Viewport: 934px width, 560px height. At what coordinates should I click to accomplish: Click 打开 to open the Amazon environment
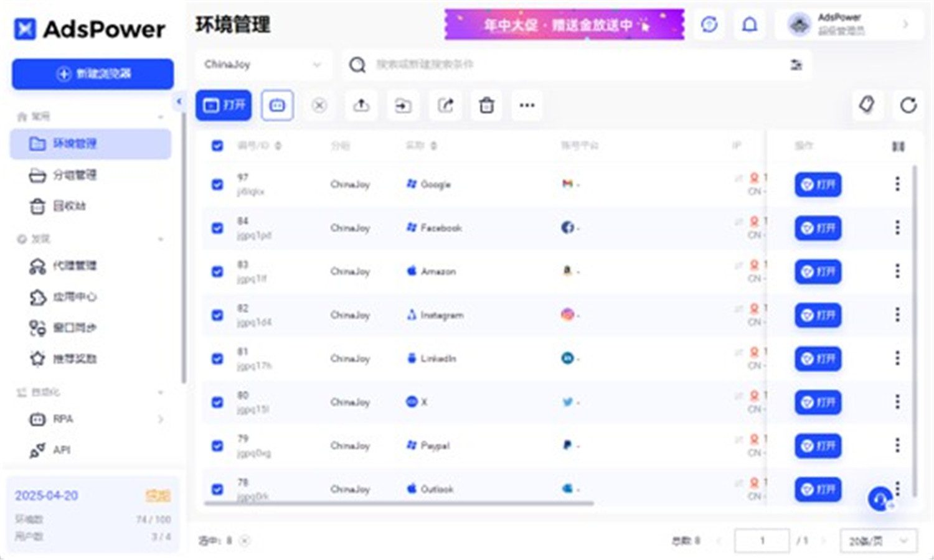coord(818,271)
